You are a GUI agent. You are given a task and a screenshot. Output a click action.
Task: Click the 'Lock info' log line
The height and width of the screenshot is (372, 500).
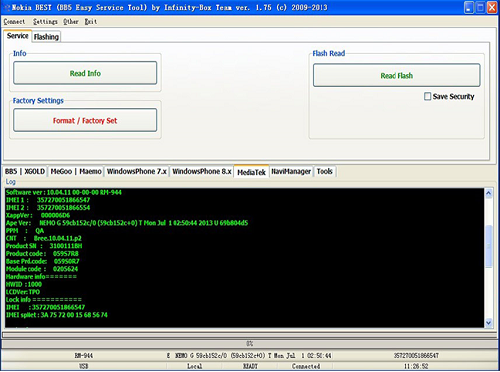click(x=44, y=300)
